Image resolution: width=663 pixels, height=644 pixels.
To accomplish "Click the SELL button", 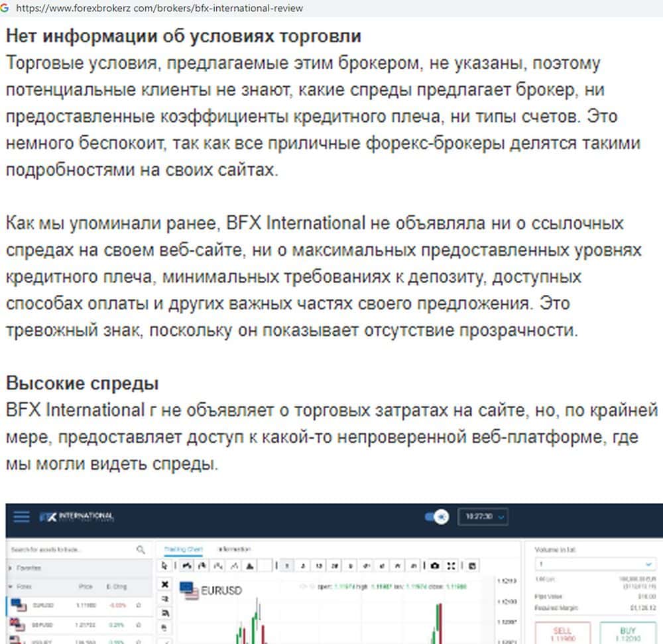I will (562, 633).
